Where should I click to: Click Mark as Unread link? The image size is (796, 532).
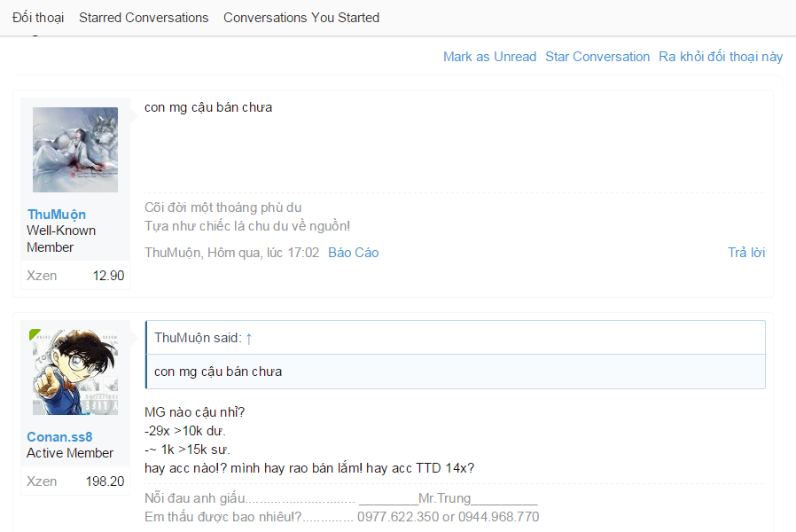click(x=489, y=57)
